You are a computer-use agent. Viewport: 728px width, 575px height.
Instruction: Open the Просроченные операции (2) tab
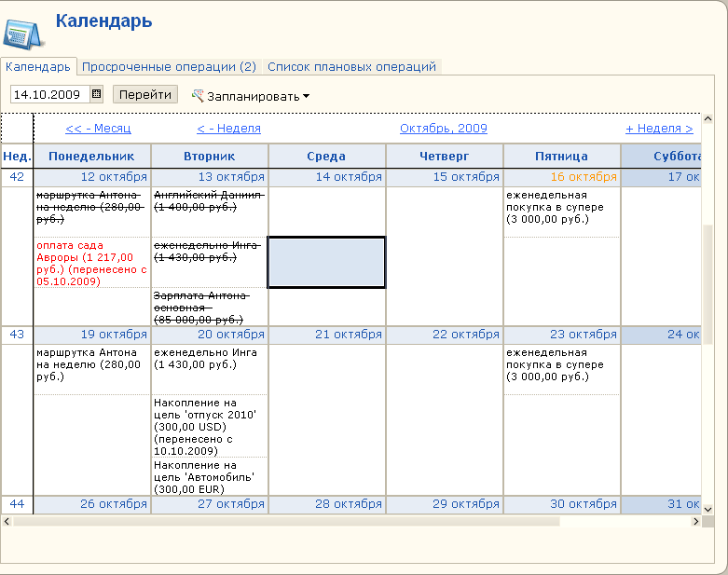[169, 67]
